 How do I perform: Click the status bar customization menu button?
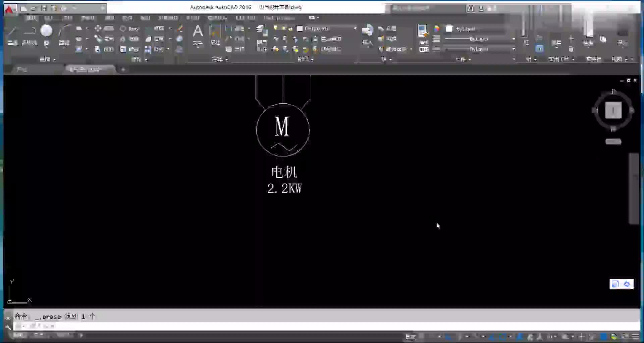coord(635,336)
